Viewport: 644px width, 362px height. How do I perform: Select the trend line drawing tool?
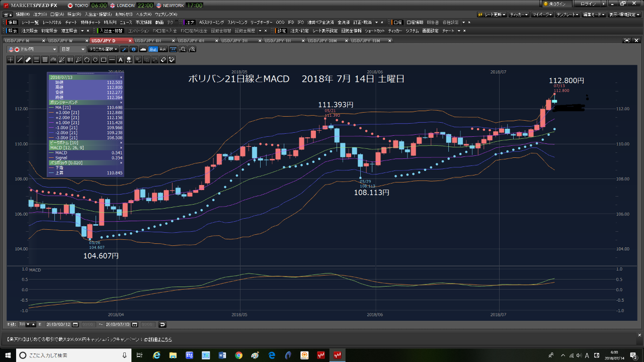click(20, 60)
